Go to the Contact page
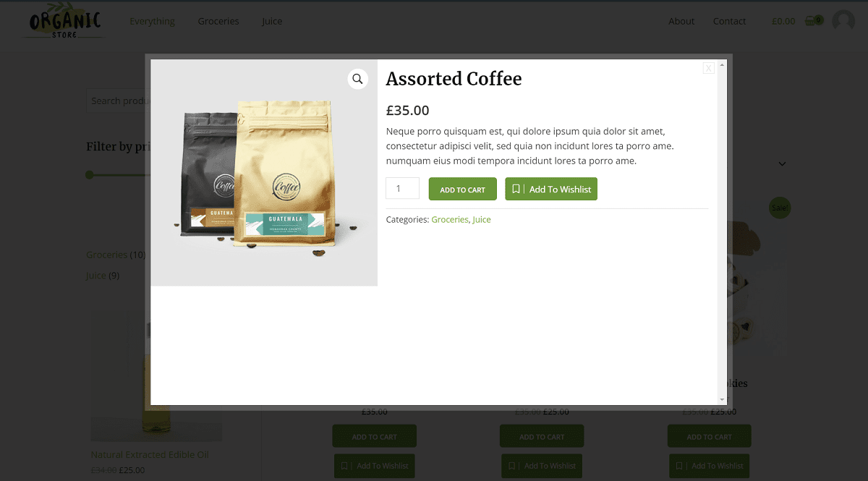The width and height of the screenshot is (868, 481). click(x=729, y=21)
